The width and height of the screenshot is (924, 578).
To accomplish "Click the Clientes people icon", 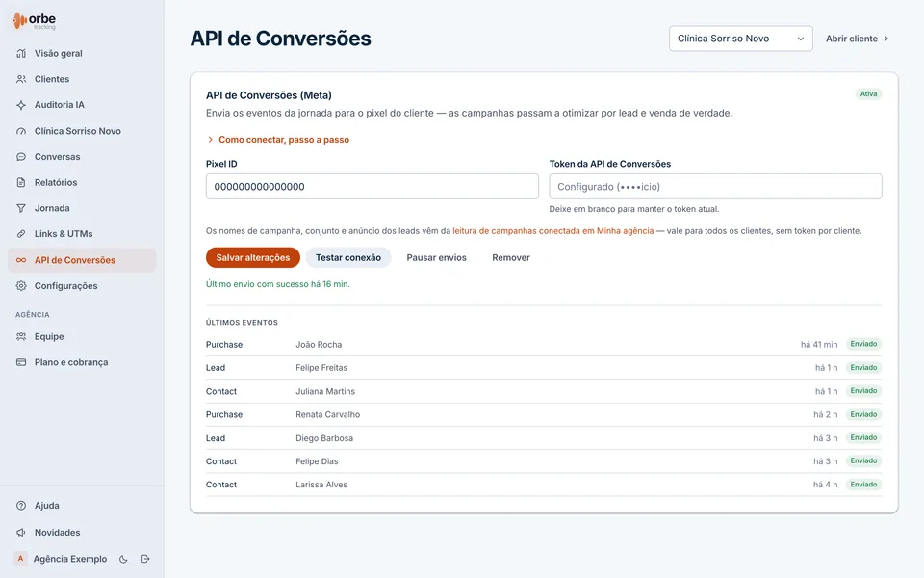I will [x=21, y=79].
